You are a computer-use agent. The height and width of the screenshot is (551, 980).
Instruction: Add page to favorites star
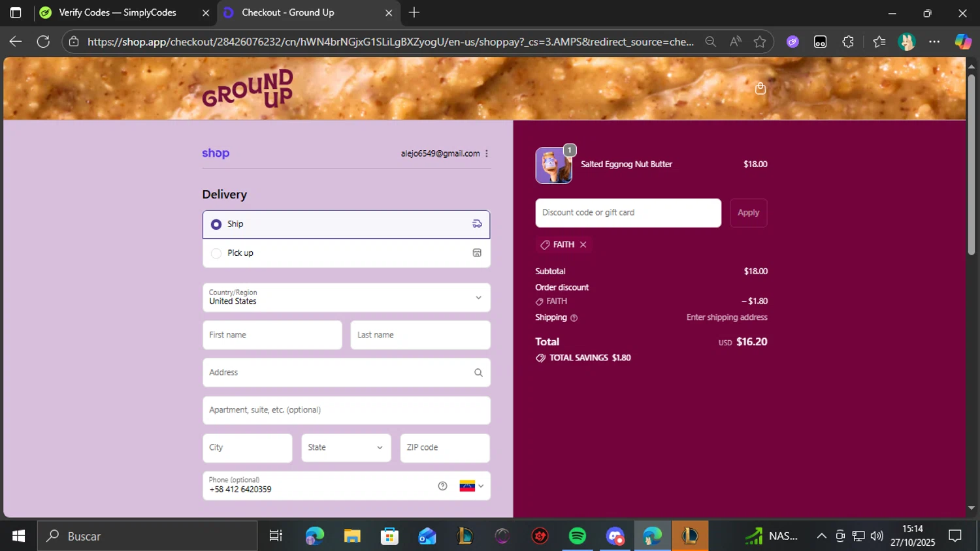click(x=760, y=42)
